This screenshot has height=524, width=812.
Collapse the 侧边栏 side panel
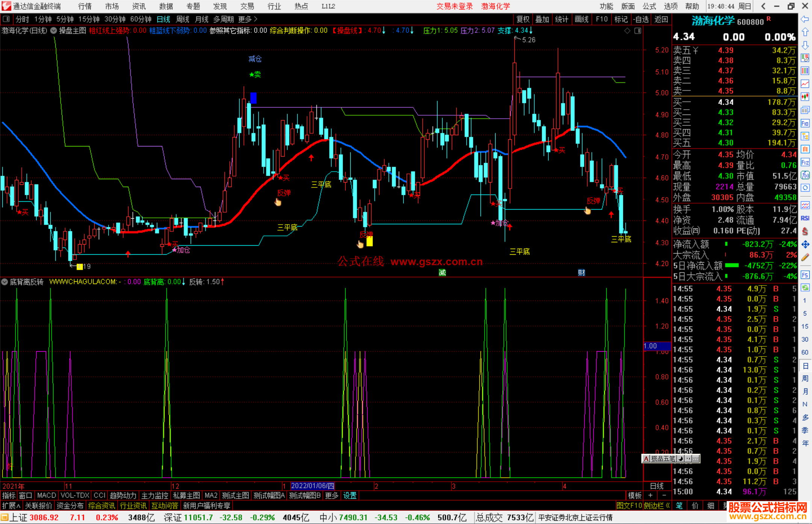[x=657, y=506]
